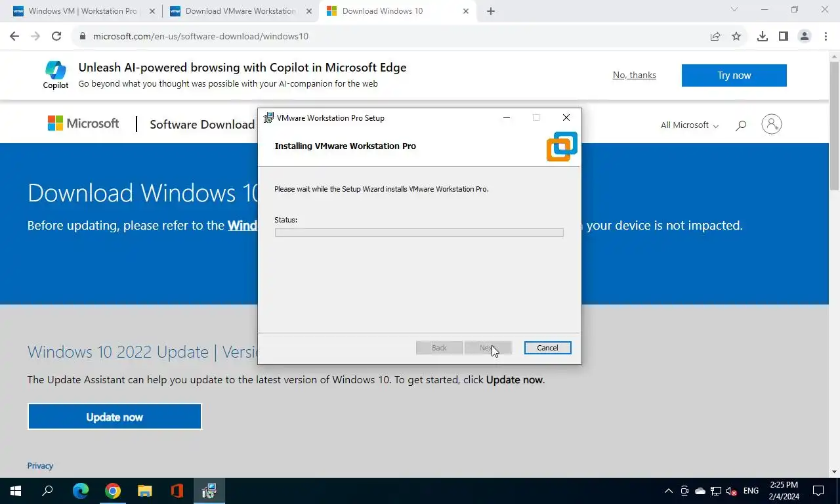Screen dimensions: 840x504
Task: Click the installer icon in the setup title bar
Action: click(x=268, y=118)
